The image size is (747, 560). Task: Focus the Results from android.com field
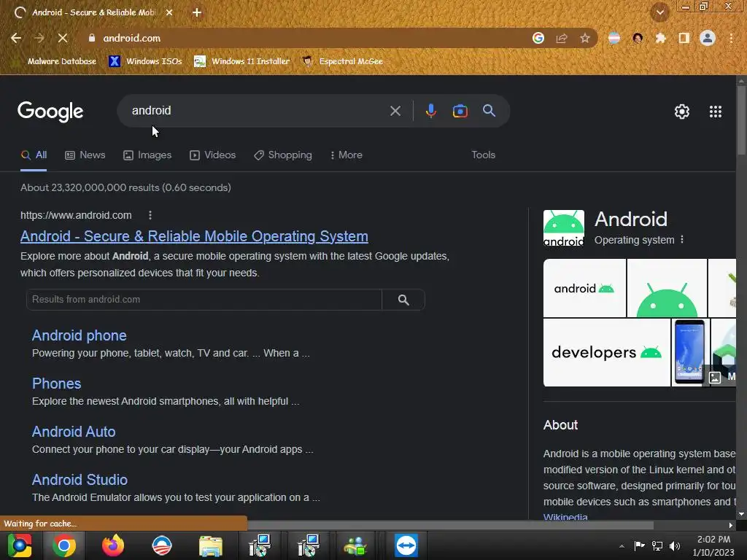(x=204, y=300)
